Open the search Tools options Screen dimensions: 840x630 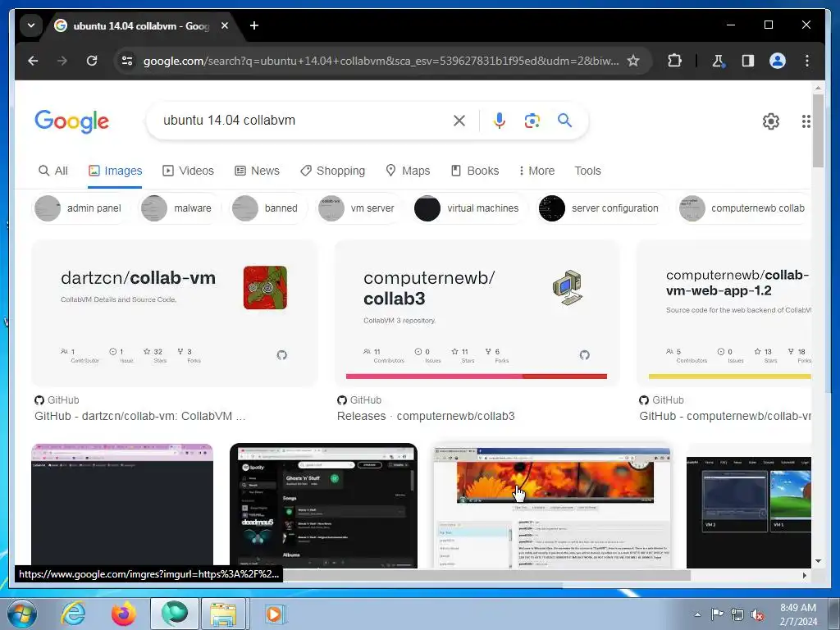coord(587,171)
